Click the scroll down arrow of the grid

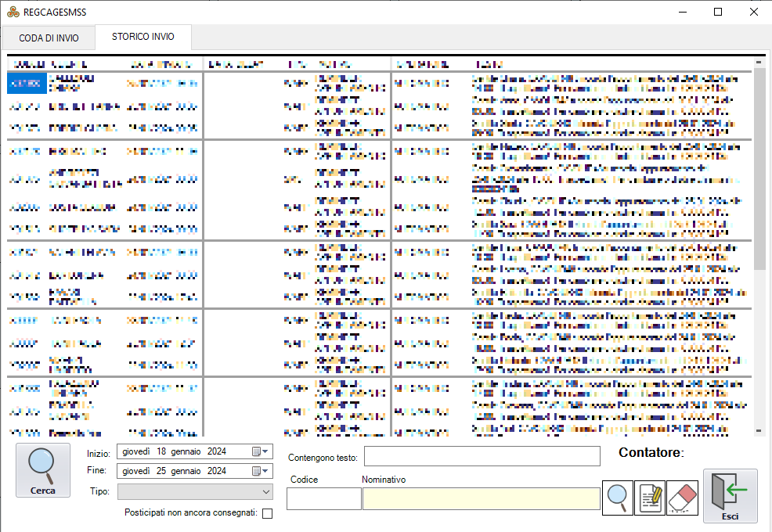[759, 430]
